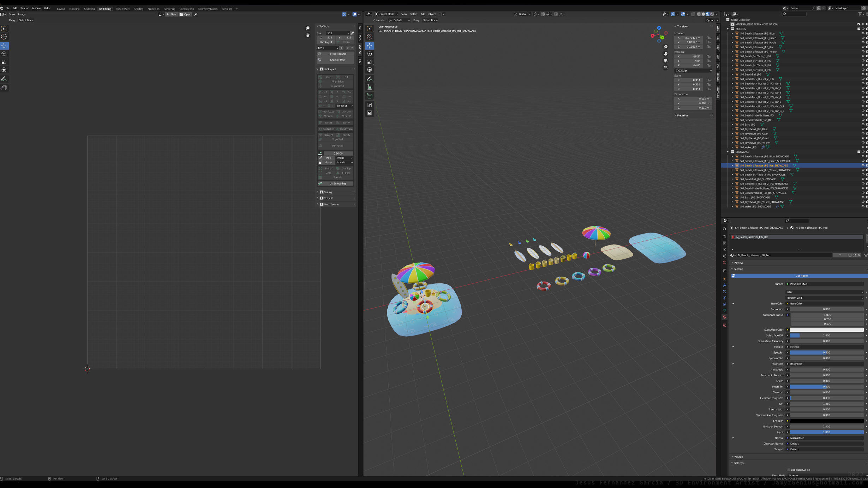Click the Annotate tool in UV editor
868x488 pixels.
pyautogui.click(x=4, y=79)
